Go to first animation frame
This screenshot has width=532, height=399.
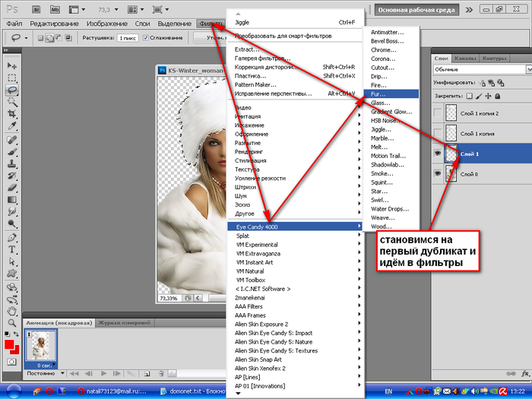[74, 374]
